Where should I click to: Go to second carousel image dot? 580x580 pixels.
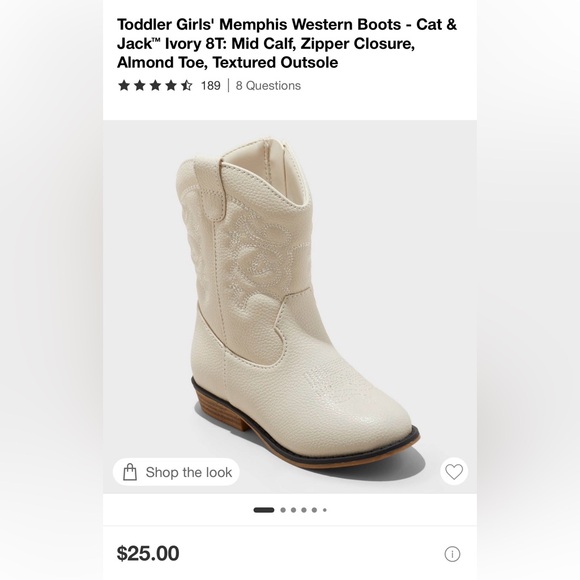[283, 510]
